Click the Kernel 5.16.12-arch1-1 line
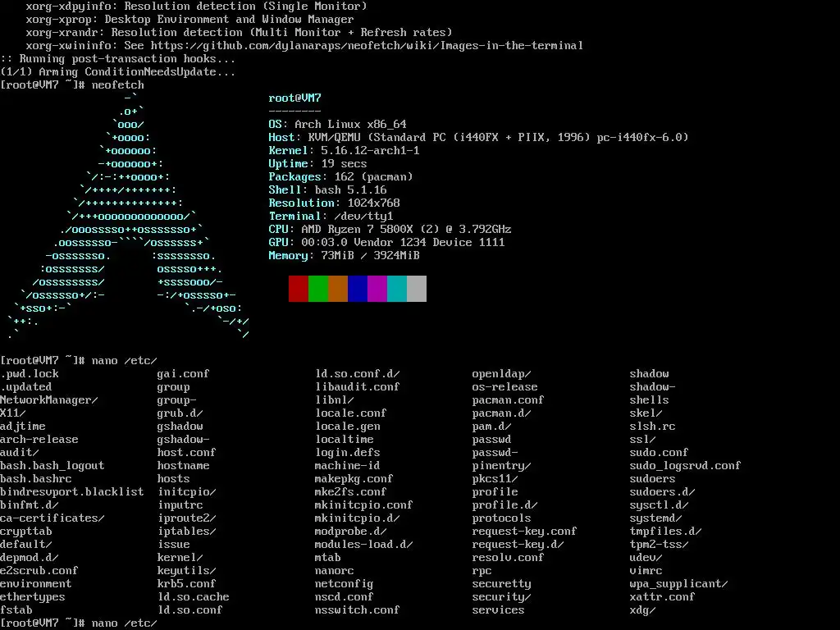The height and width of the screenshot is (630, 840). coord(344,151)
